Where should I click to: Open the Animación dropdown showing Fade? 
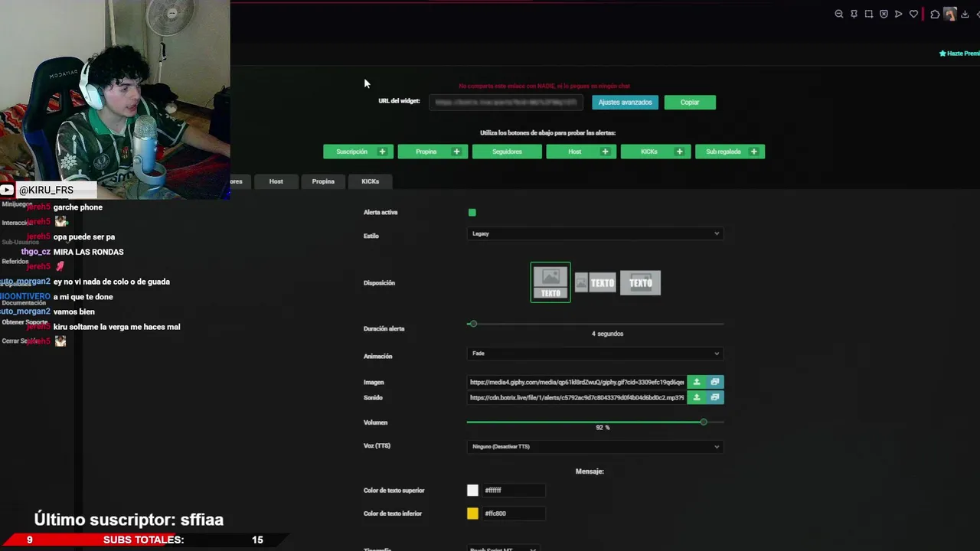click(595, 354)
